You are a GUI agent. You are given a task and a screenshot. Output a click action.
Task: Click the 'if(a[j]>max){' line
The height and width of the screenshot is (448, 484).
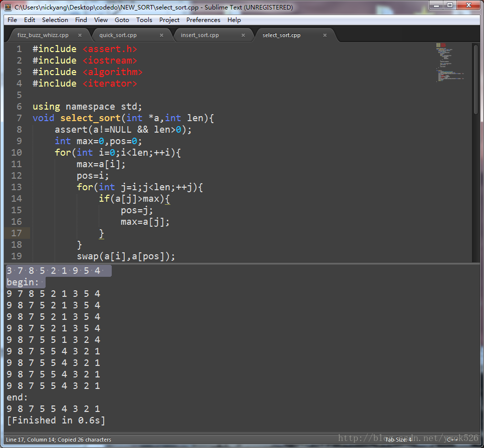coord(134,199)
